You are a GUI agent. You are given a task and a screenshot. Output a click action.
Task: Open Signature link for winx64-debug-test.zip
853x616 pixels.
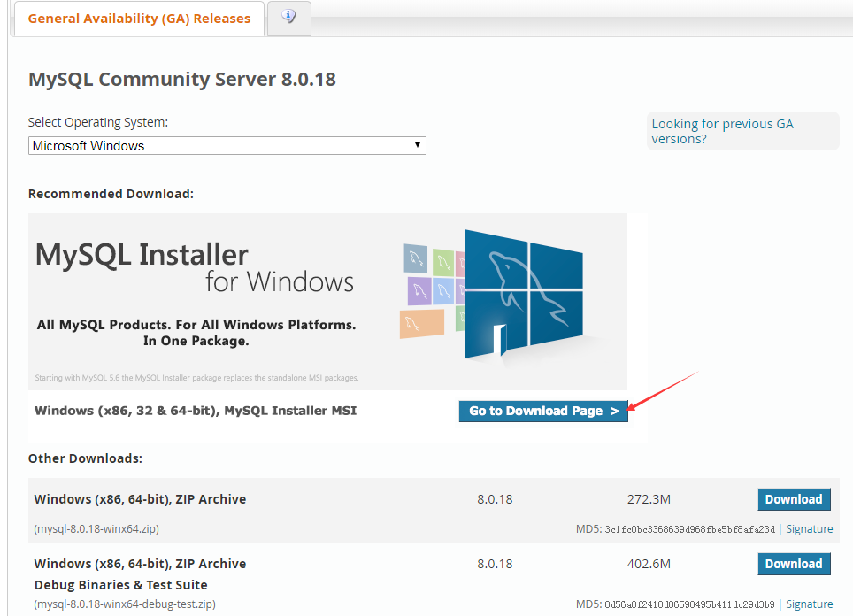809,604
